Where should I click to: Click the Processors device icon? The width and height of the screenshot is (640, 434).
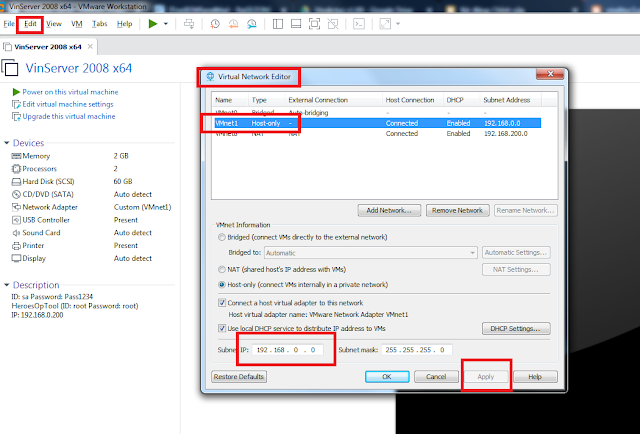[x=16, y=169]
